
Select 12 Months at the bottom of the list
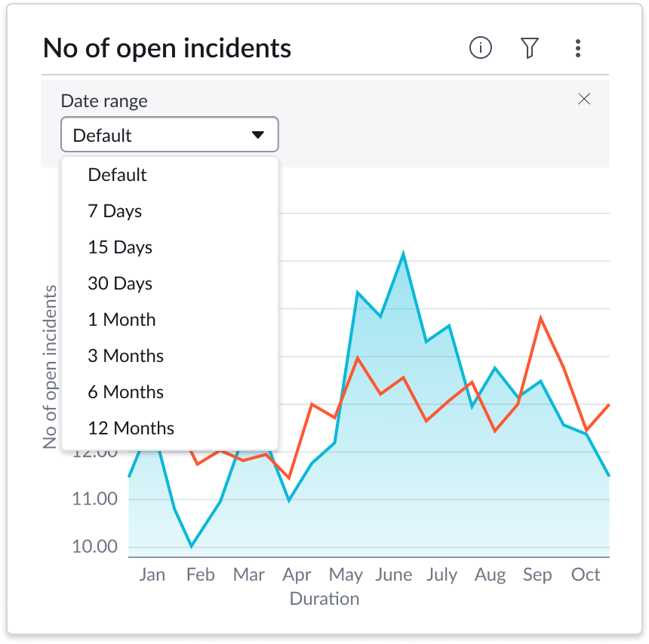coord(131,428)
